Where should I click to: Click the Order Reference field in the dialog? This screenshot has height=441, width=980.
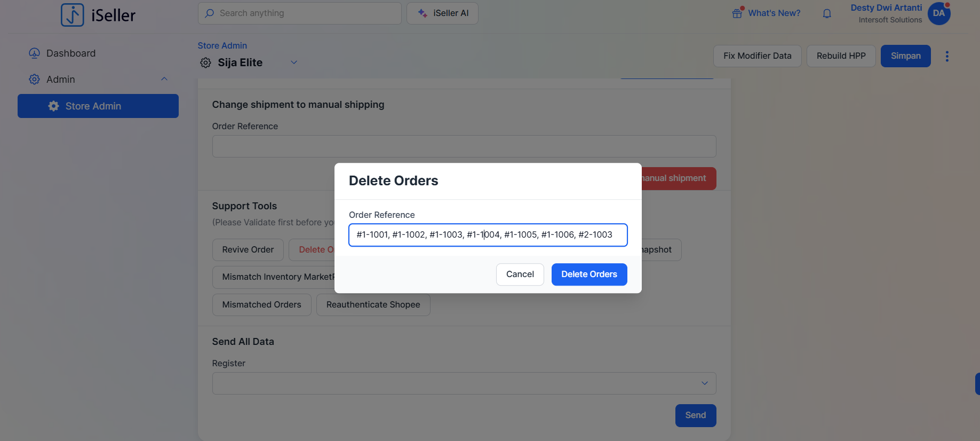click(488, 235)
